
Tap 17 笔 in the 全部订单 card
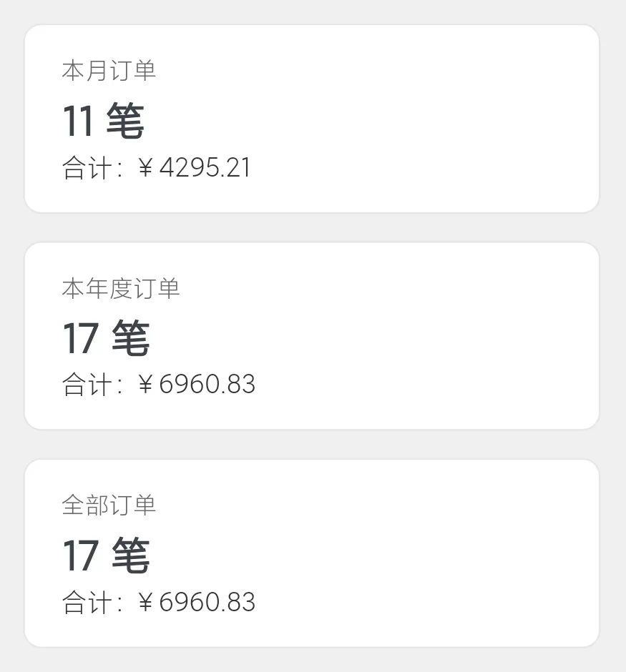[106, 555]
